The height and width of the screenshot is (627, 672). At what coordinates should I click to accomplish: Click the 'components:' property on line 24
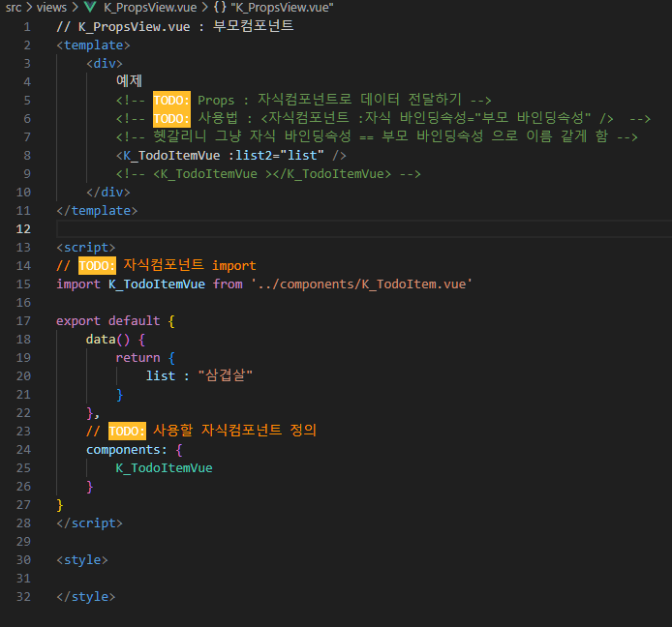click(127, 450)
